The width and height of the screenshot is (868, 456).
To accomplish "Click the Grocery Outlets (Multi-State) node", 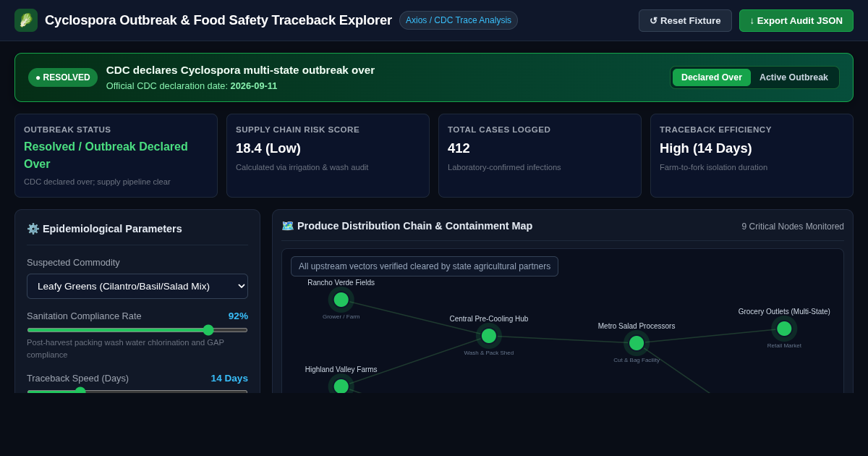I will (x=784, y=329).
